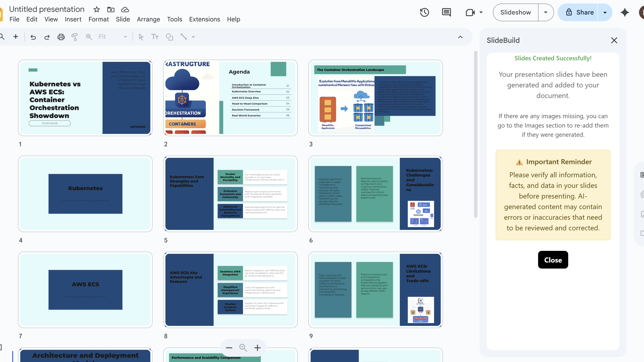Select Performance and Scalability Comparison slide
This screenshot has height=362, width=644.
(x=230, y=355)
